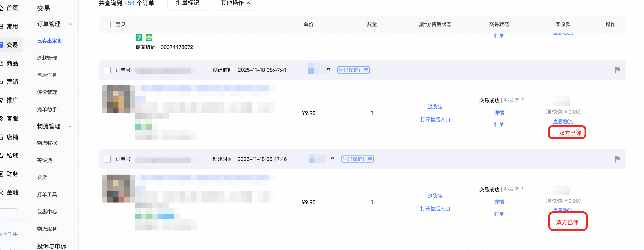Click the flag icon on the 06:47:46 order
This screenshot has height=250, width=644.
[x=617, y=159]
